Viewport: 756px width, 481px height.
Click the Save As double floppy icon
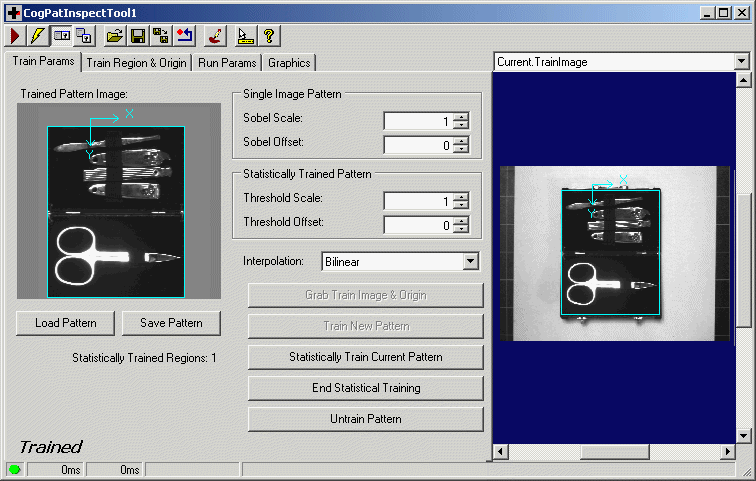pos(161,36)
